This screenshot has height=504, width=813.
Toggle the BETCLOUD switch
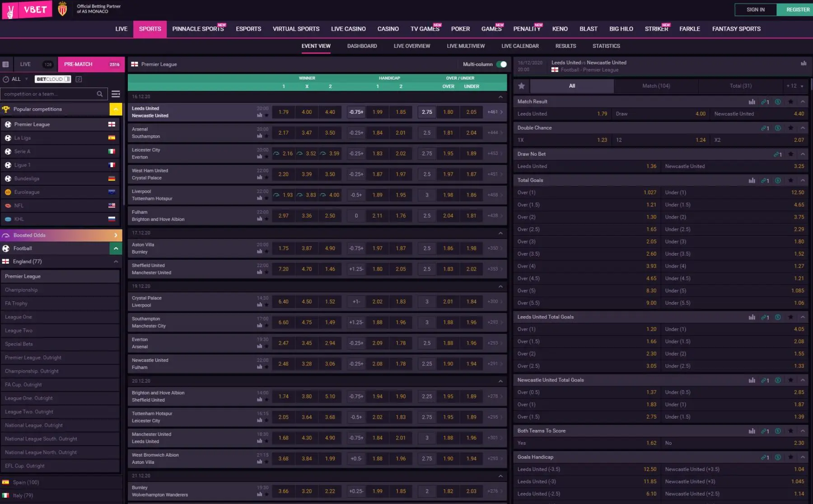tap(67, 79)
